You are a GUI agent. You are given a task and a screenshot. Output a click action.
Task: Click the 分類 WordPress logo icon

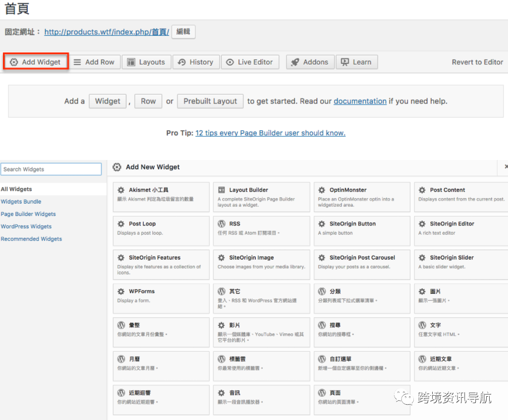point(322,291)
